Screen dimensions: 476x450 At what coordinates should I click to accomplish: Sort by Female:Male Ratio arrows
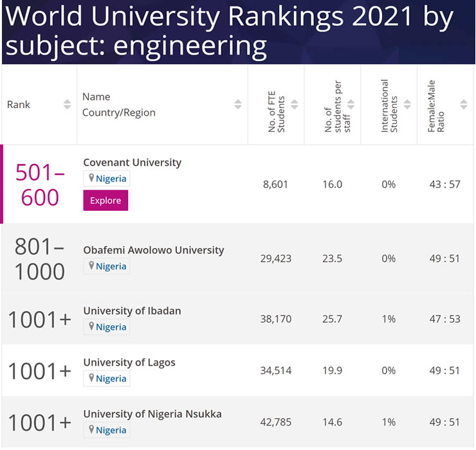(x=464, y=104)
